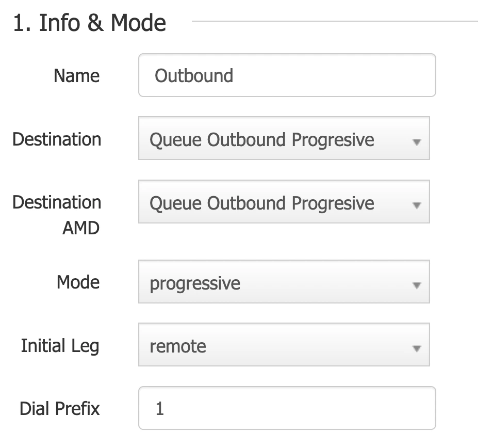Click the Mode dropdown arrow
The width and height of the screenshot is (493, 448).
417,285
